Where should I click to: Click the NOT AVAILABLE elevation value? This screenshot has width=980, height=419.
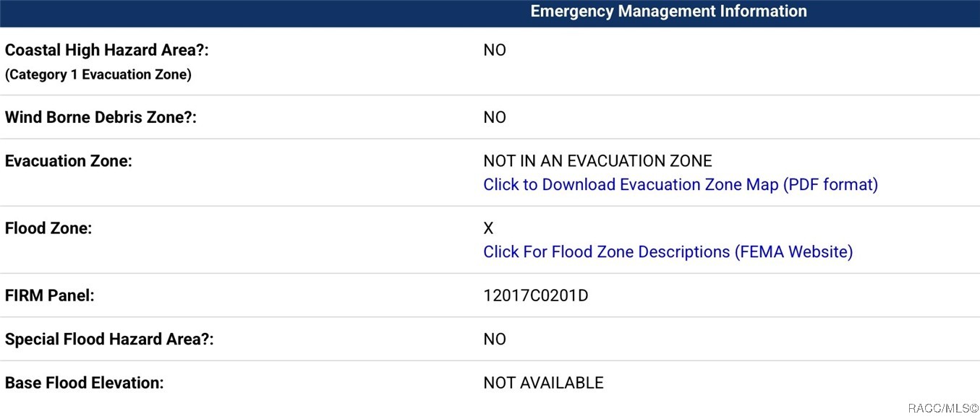543,383
